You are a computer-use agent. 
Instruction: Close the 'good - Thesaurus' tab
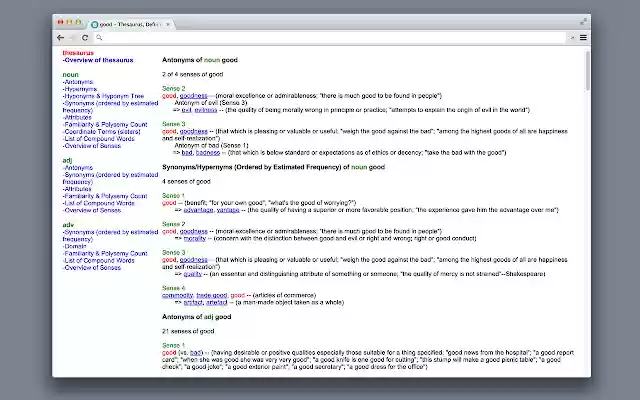tap(167, 24)
